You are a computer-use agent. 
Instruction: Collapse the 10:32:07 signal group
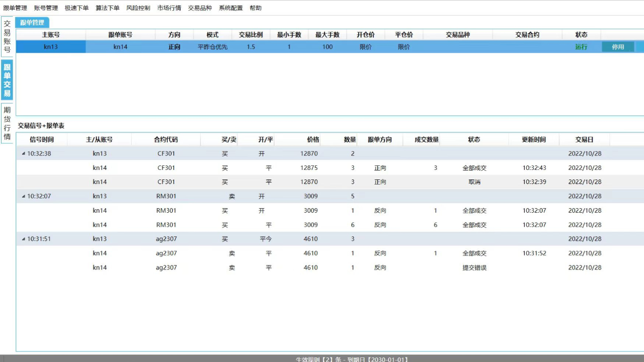coord(22,196)
